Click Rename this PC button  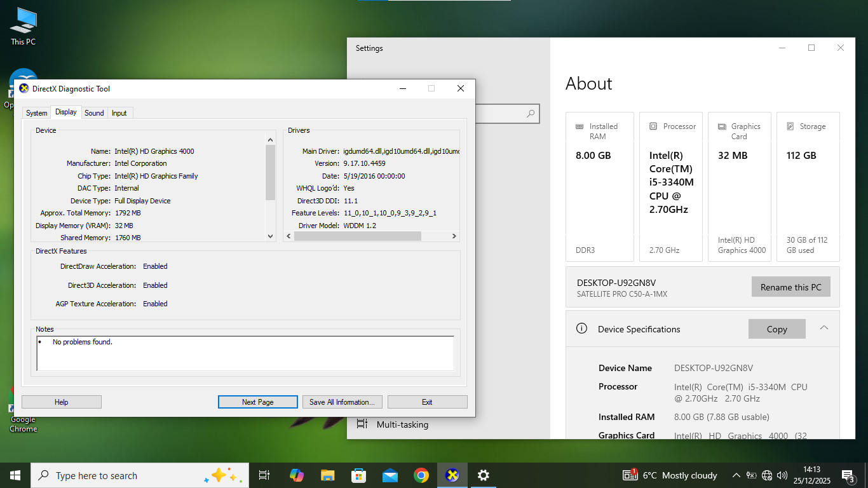[790, 287]
